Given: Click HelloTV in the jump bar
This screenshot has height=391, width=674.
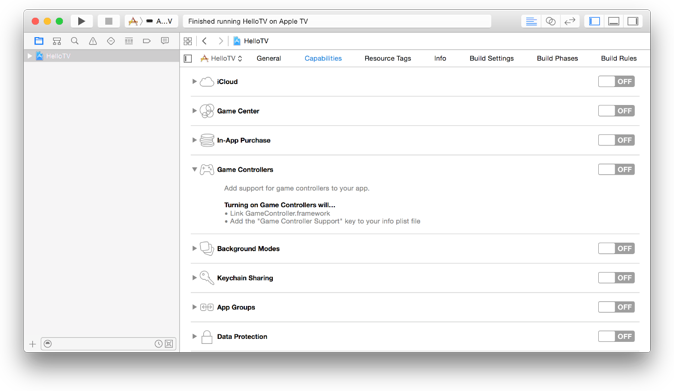Looking at the screenshot, I should pos(251,41).
